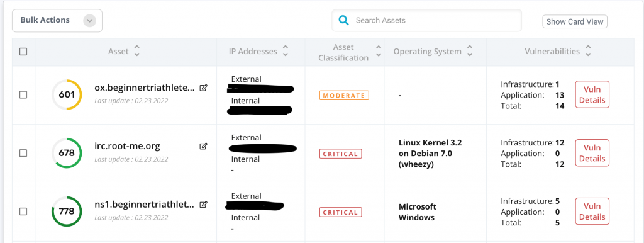The image size is (644, 243).
Task: Check the ox.beginnertriathlete row checkbox
Action: (x=23, y=94)
